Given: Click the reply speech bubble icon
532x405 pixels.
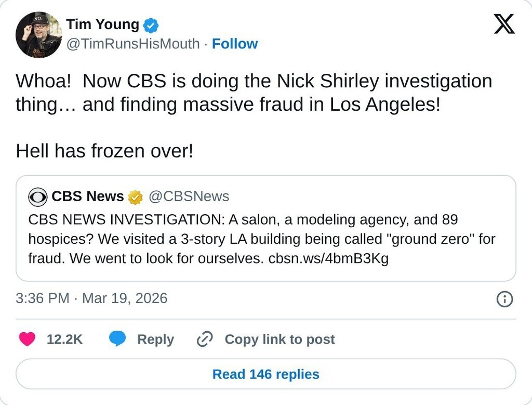Looking at the screenshot, I should [117, 339].
